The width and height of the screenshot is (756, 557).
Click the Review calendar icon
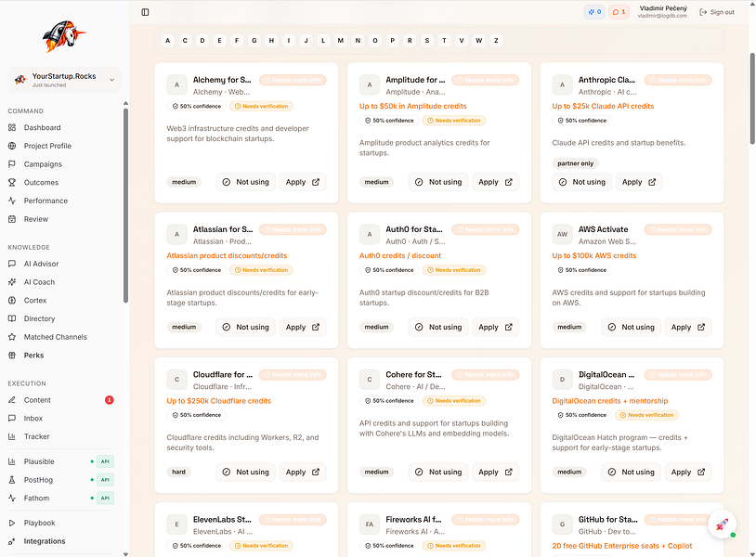[12, 219]
